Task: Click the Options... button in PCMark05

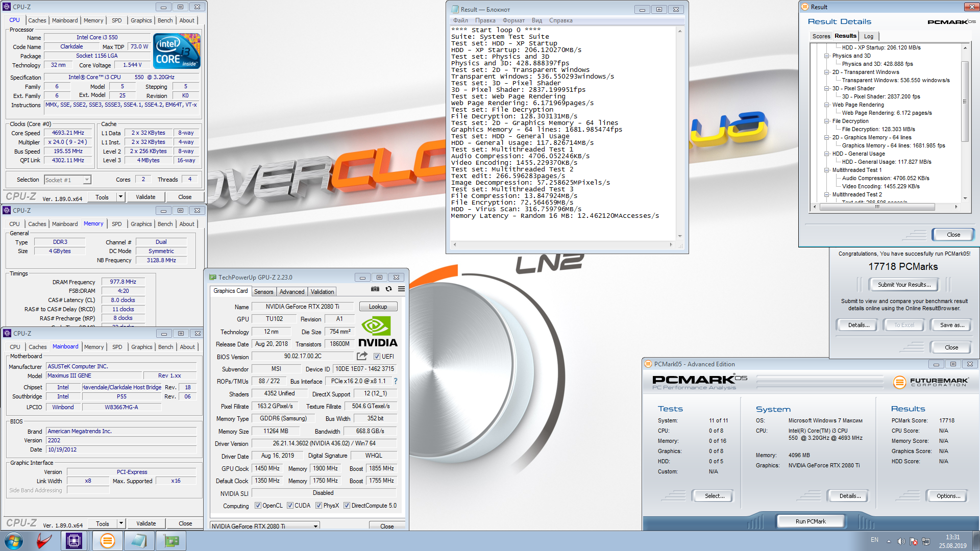Action: click(948, 496)
